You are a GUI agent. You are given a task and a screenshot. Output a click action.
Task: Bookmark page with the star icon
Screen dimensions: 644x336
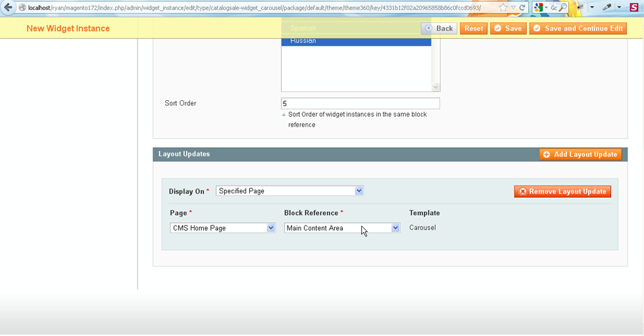504,7
